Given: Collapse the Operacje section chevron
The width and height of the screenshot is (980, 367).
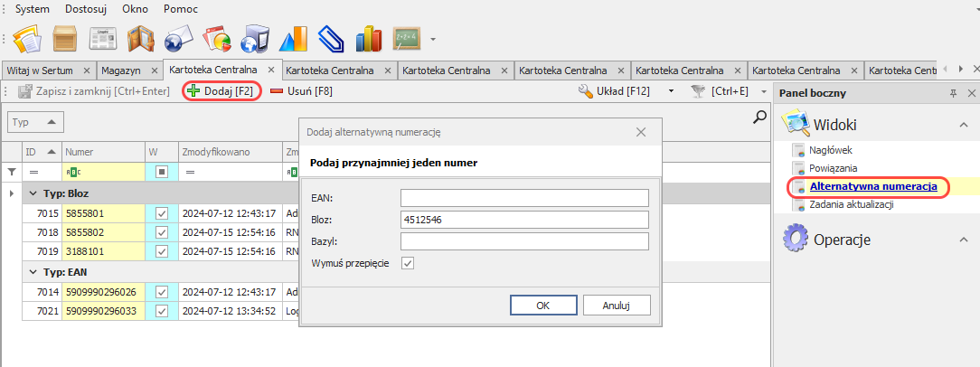Looking at the screenshot, I should coord(963,240).
